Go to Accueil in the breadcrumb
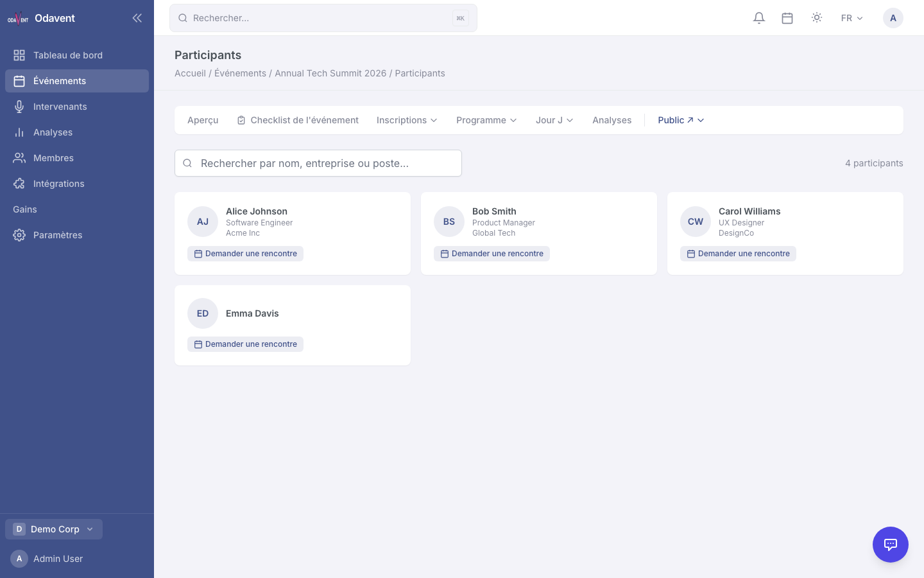Image resolution: width=924 pixels, height=578 pixels. (x=190, y=73)
